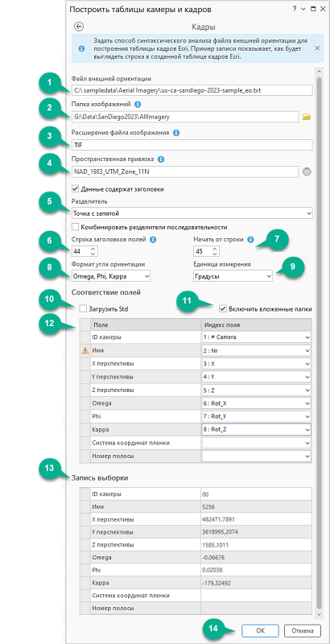Click info icon beside Пространственная привязка
330x644 pixels.
(x=161, y=159)
